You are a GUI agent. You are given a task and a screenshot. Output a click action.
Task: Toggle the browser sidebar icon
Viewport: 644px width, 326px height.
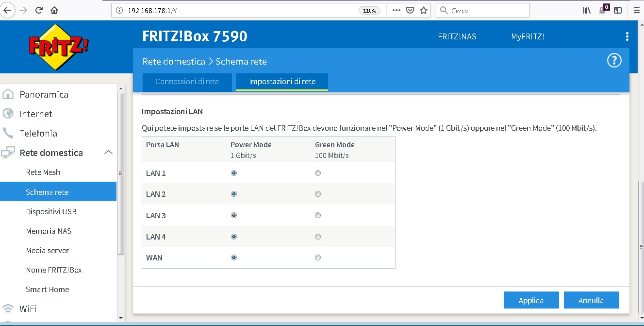[618, 10]
